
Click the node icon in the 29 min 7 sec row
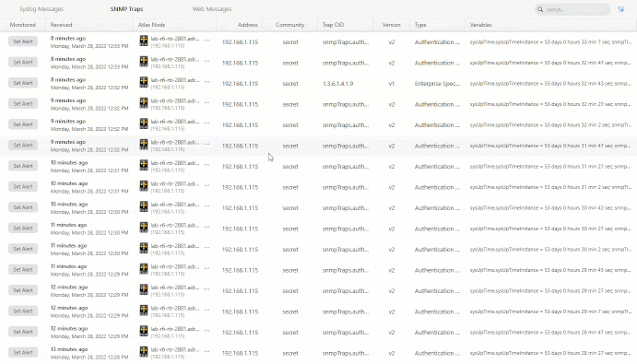coord(144,310)
